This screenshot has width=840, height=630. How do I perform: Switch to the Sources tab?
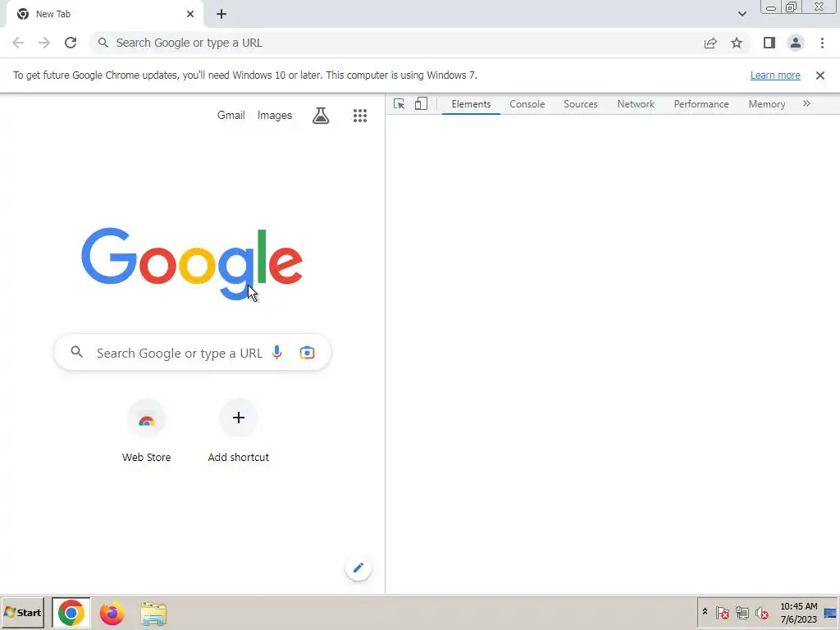tap(580, 104)
